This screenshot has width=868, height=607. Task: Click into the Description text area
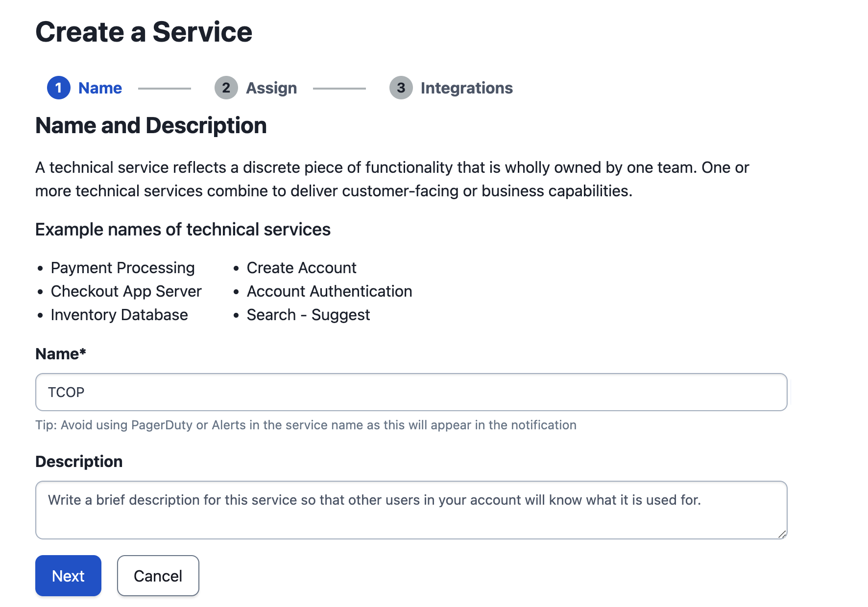point(411,510)
